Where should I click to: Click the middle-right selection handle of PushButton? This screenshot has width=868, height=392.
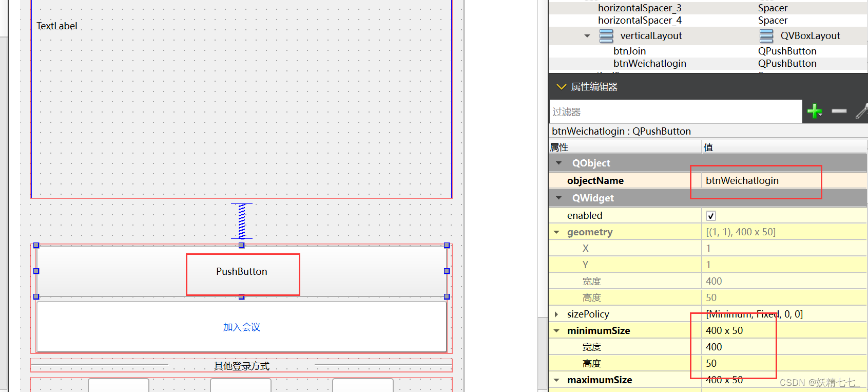tap(447, 271)
